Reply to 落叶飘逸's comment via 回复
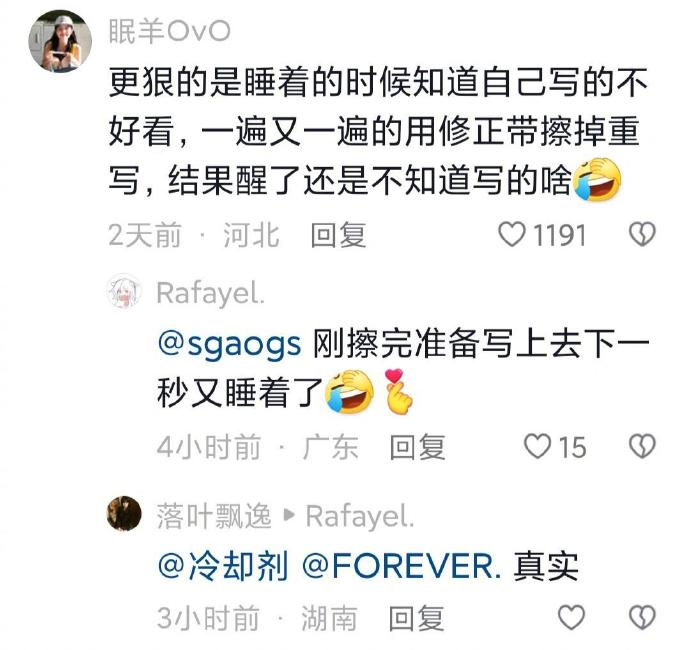The height and width of the screenshot is (650, 690). (416, 617)
